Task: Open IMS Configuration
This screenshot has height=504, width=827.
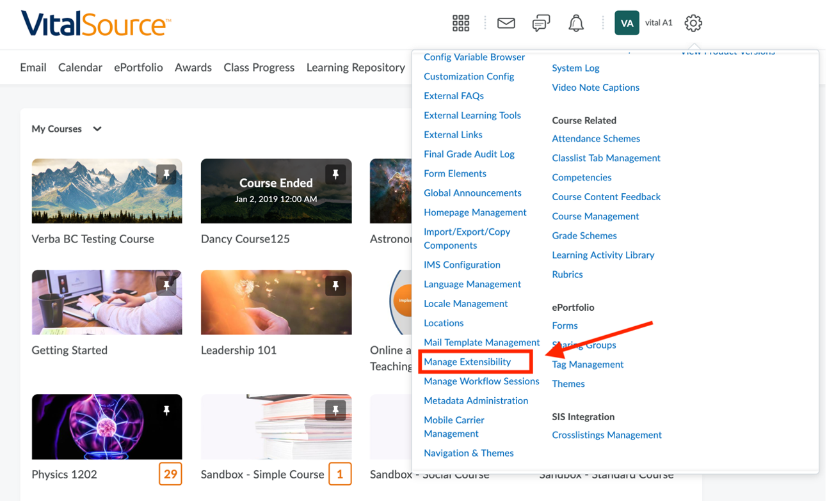Action: pos(462,265)
